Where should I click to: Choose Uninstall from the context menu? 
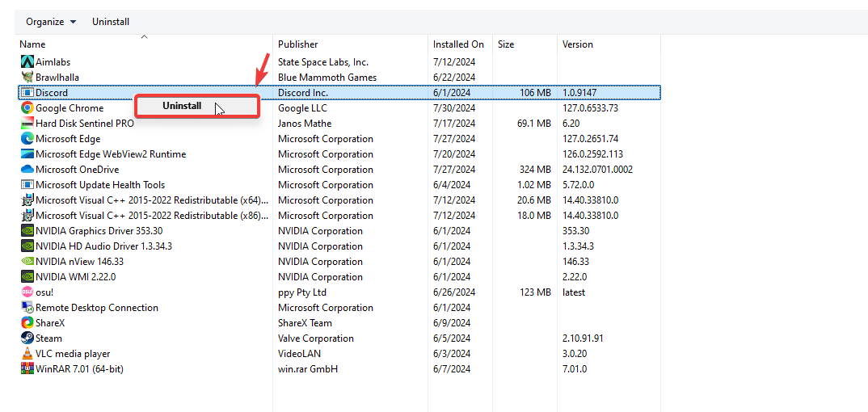182,106
